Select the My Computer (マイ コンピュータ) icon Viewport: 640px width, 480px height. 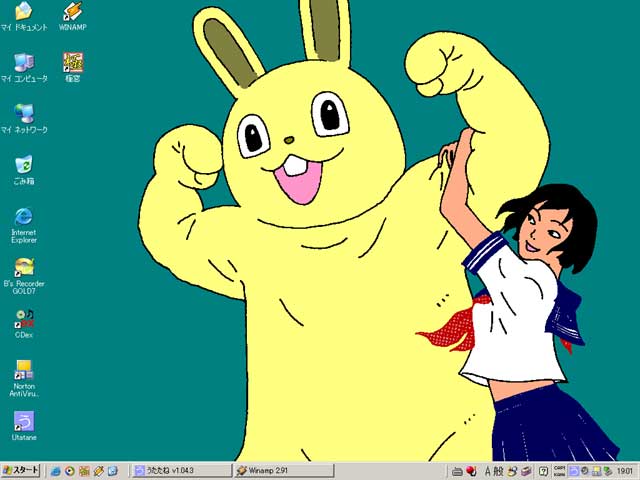(24, 63)
